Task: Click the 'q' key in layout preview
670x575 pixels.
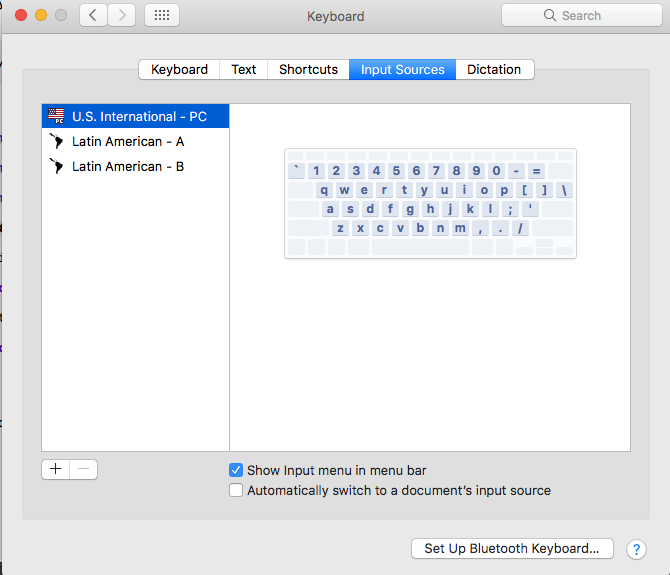Action: (324, 190)
